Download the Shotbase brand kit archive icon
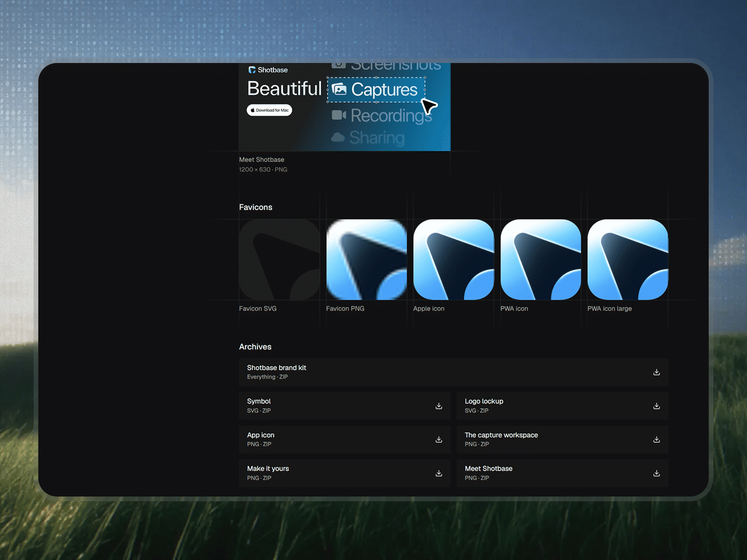 coord(656,372)
